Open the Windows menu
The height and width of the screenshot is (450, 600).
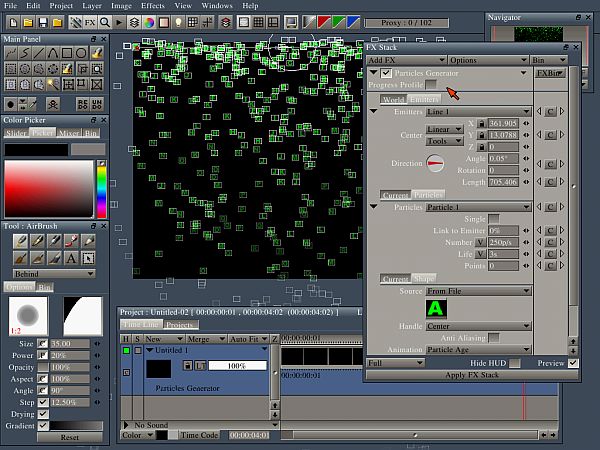[217, 6]
